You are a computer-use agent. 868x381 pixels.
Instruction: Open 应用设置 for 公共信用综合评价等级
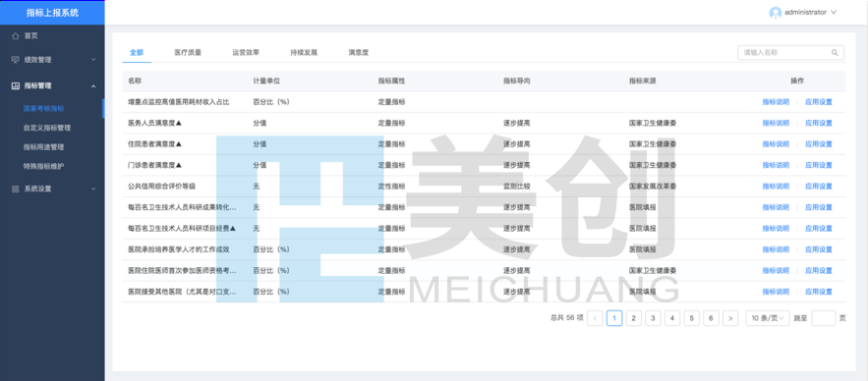click(819, 187)
